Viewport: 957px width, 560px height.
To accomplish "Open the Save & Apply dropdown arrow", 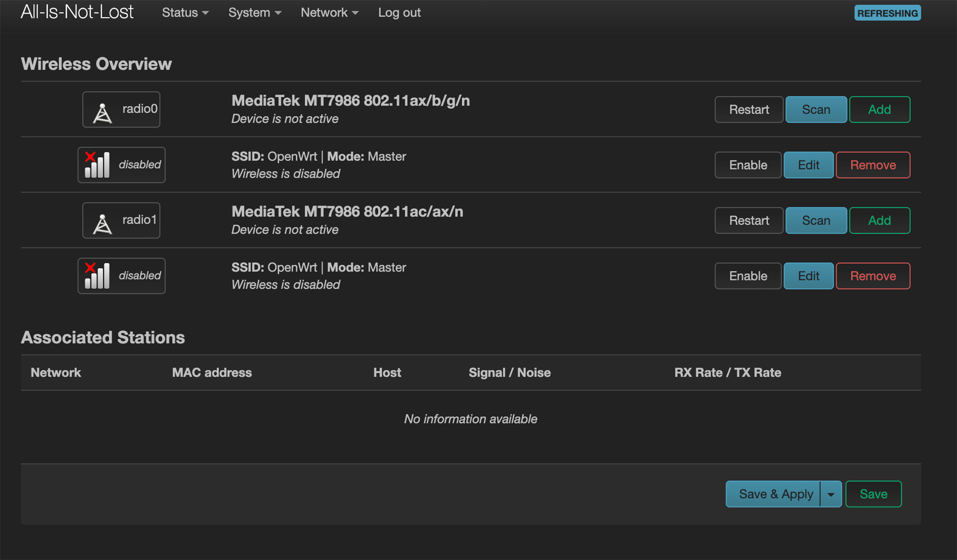I will point(831,494).
